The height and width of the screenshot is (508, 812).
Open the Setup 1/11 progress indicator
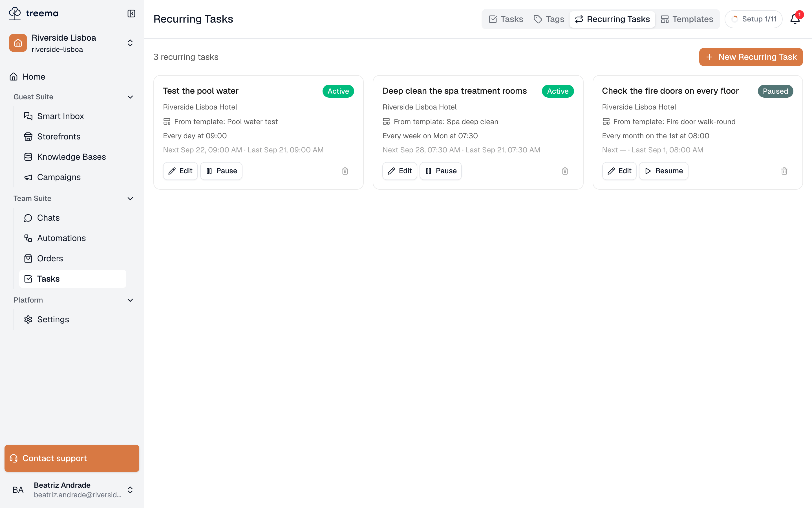(x=754, y=19)
